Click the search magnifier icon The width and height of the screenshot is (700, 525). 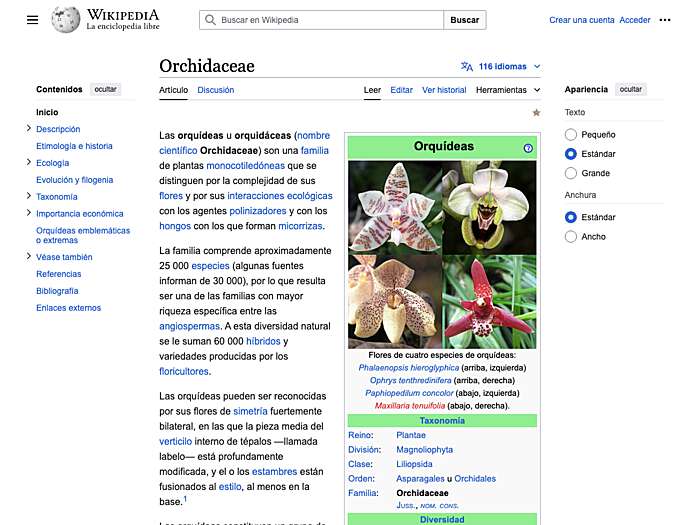210,20
